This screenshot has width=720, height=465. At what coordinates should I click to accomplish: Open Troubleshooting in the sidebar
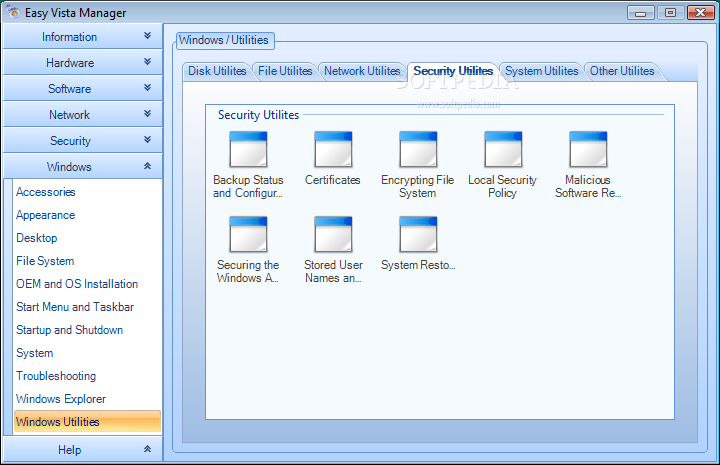tap(56, 375)
